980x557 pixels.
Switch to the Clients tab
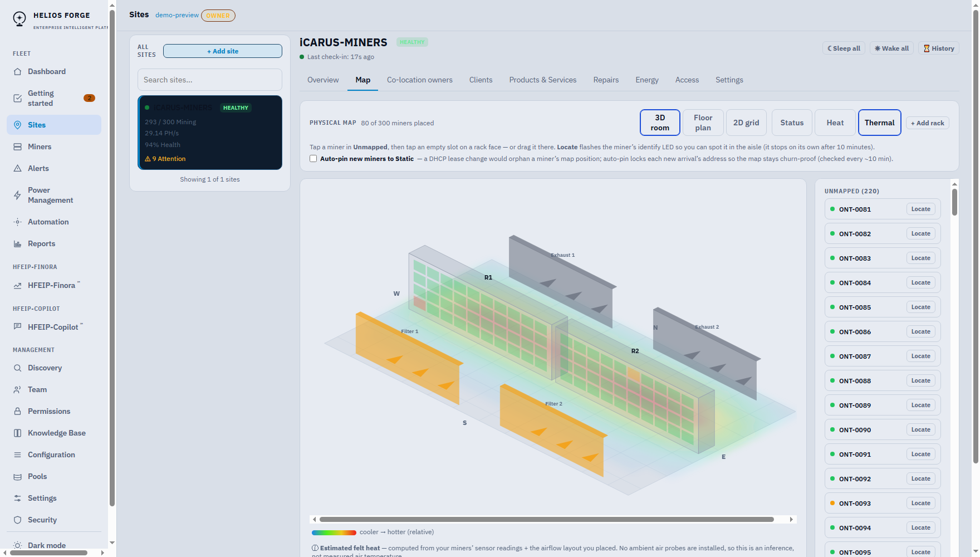point(481,80)
